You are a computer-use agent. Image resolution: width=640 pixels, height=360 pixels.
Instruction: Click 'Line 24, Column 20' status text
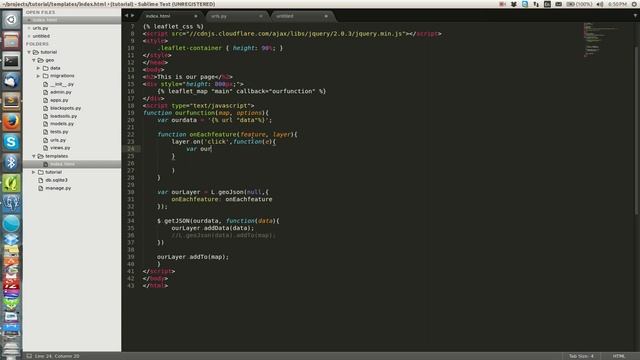(x=57, y=356)
